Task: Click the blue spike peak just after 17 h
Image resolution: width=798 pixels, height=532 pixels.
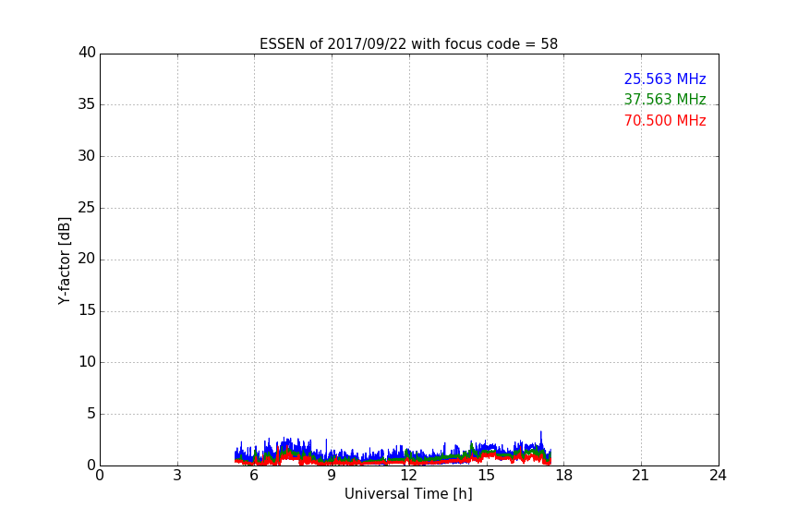Action: click(541, 432)
